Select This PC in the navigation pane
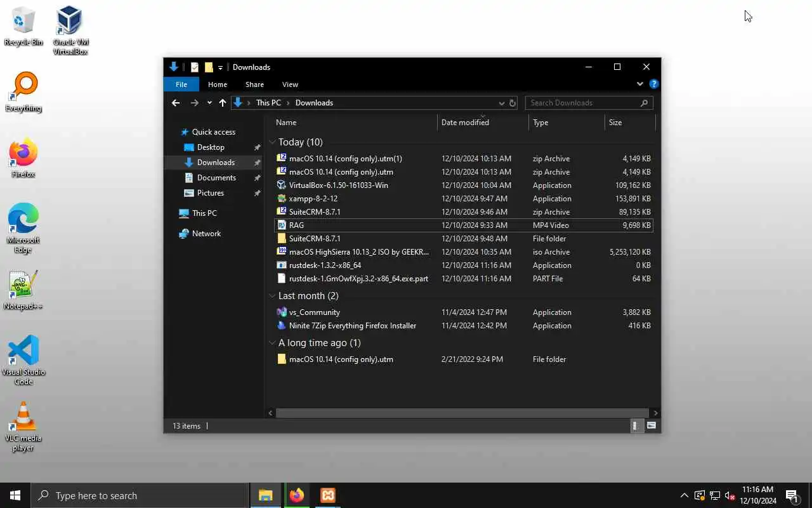Viewport: 812px width, 508px height. coord(204,213)
